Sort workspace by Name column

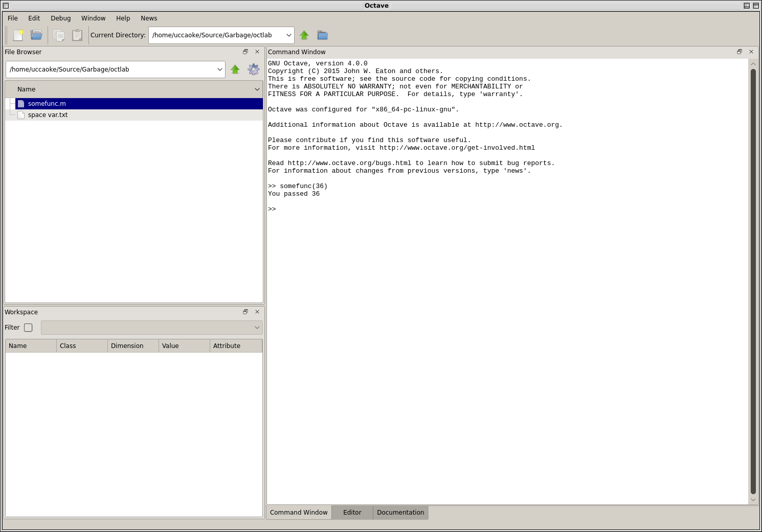(31, 346)
